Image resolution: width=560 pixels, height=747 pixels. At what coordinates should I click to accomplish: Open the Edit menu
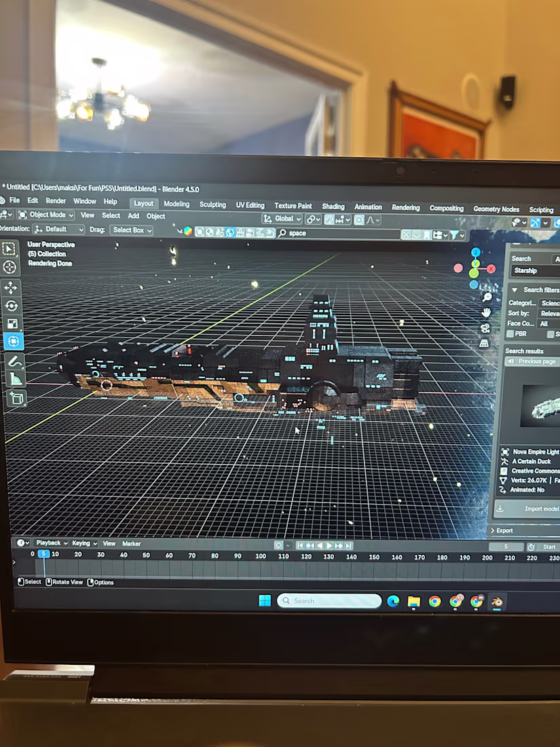[x=33, y=200]
